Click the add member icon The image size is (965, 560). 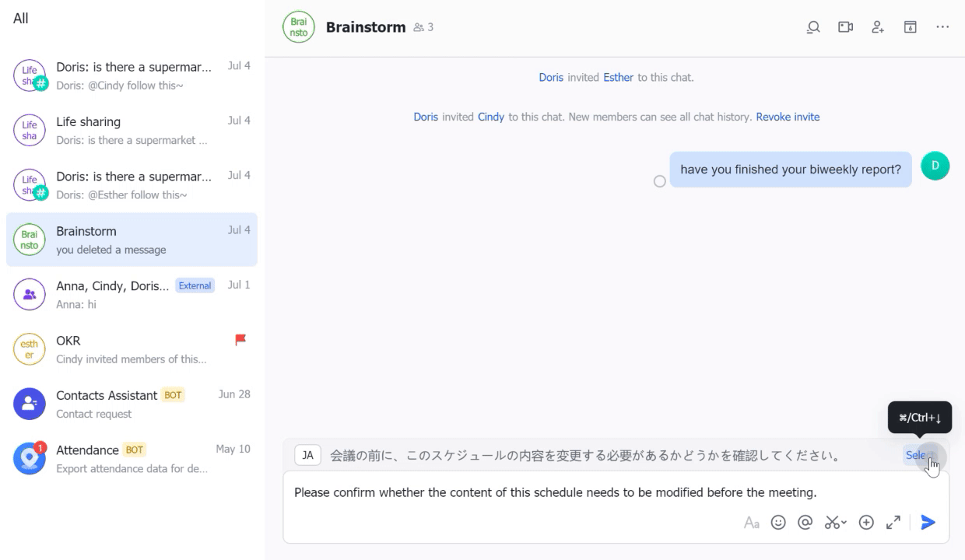coord(878,27)
